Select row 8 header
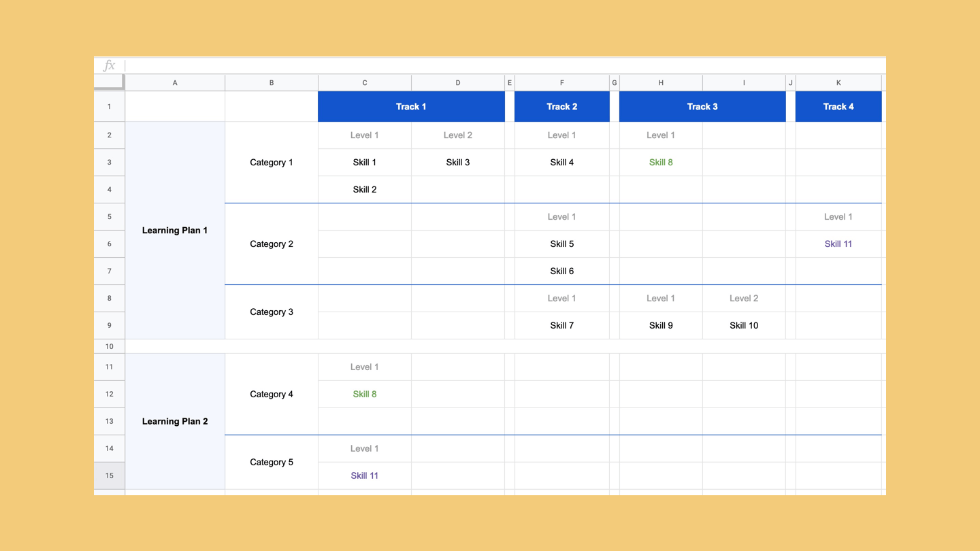Viewport: 980px width, 551px height. (x=109, y=299)
